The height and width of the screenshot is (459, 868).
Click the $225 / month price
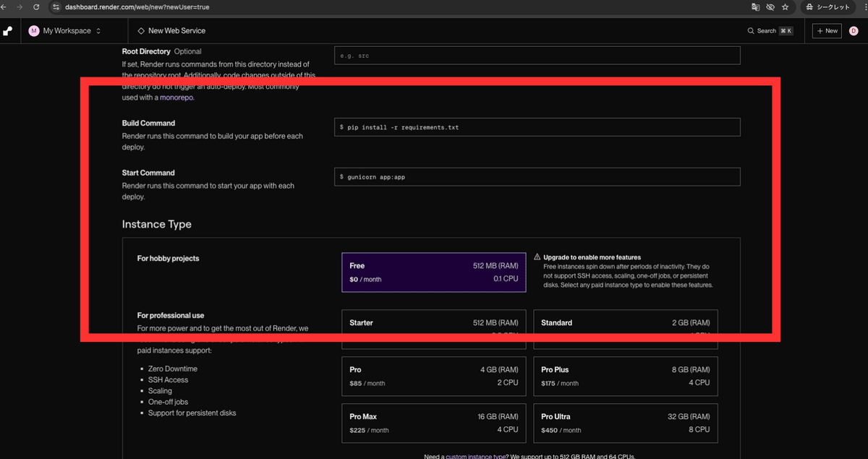[369, 430]
